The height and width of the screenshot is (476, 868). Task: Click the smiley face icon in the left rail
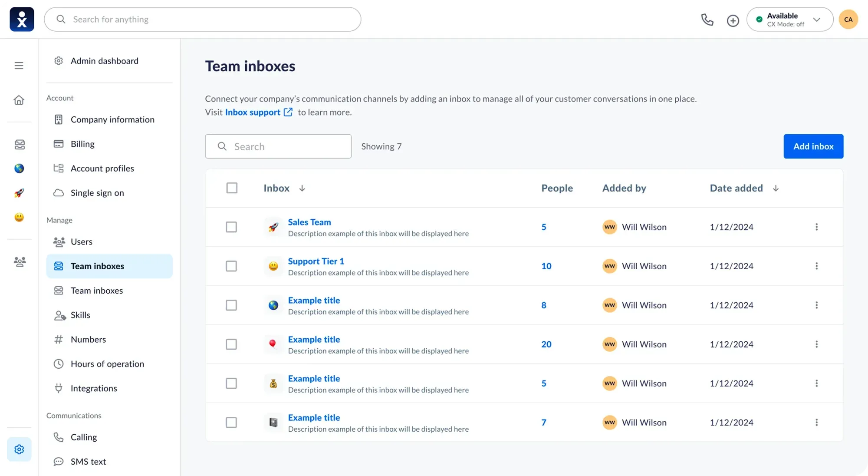click(x=19, y=218)
